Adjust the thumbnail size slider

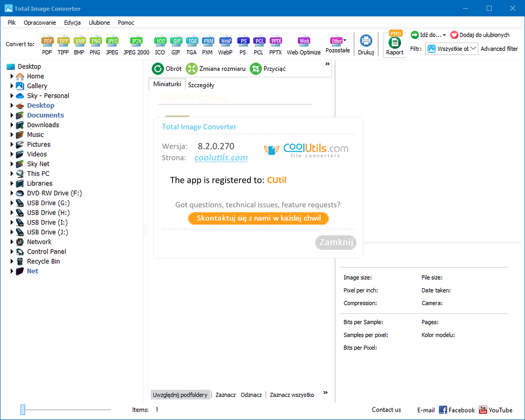click(23, 409)
